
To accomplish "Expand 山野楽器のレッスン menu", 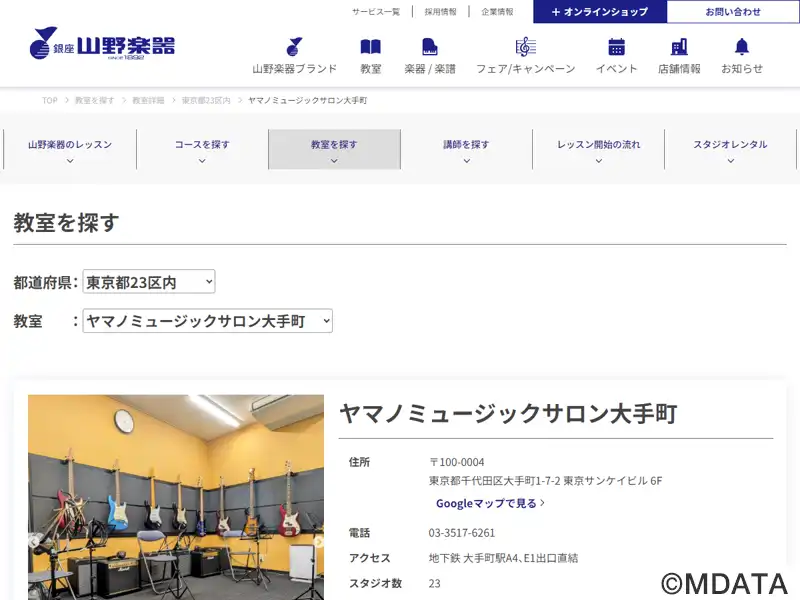I will (x=70, y=149).
